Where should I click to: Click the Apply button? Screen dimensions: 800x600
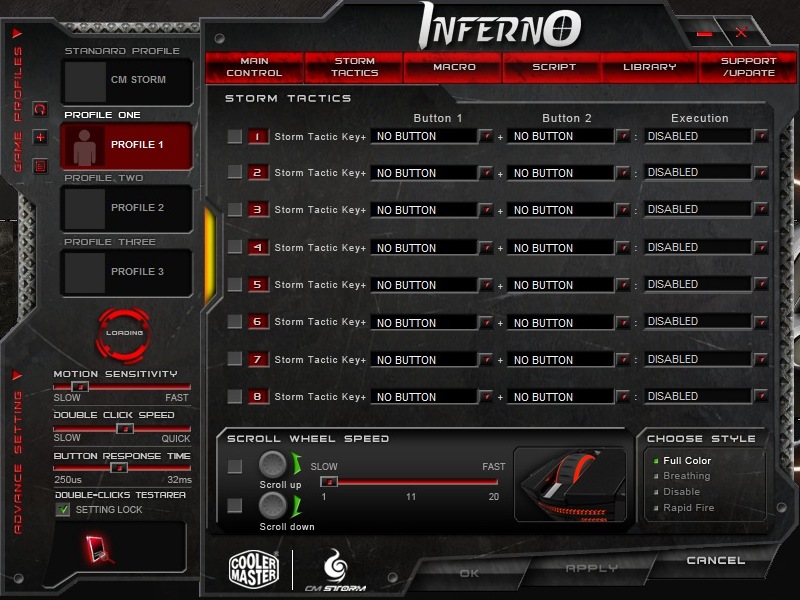[x=591, y=568]
